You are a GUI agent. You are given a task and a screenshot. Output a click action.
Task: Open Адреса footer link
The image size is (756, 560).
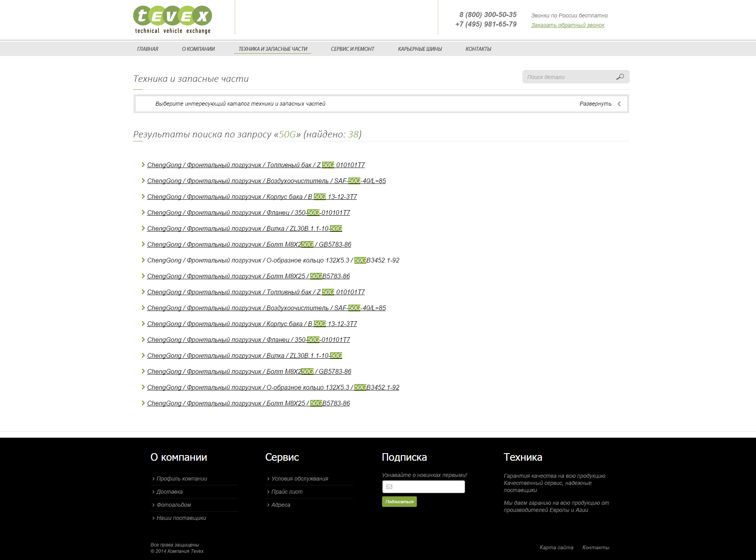click(x=281, y=505)
